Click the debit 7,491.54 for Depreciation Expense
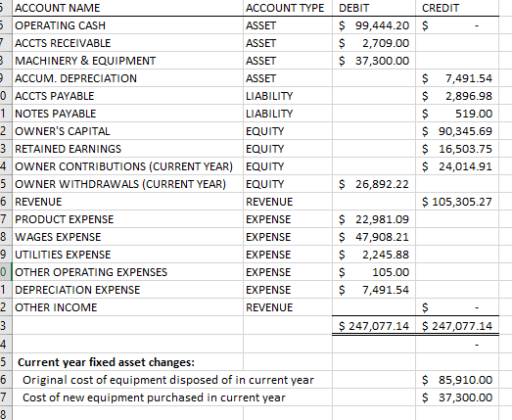The height and width of the screenshot is (420, 512). click(374, 290)
